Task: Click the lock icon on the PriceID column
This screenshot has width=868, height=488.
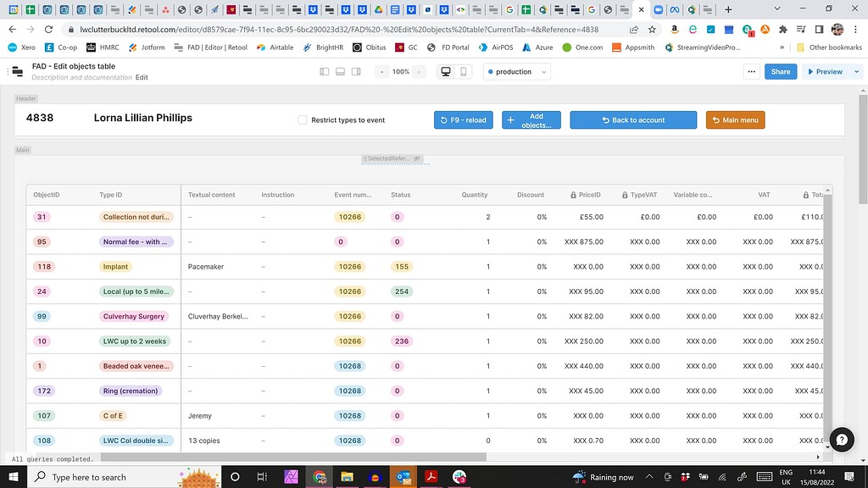Action: 573,194
